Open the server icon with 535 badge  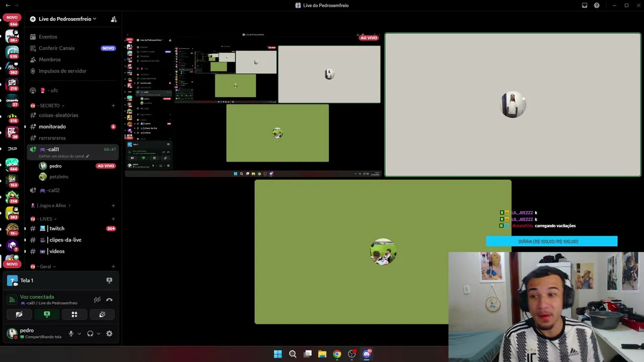12,52
